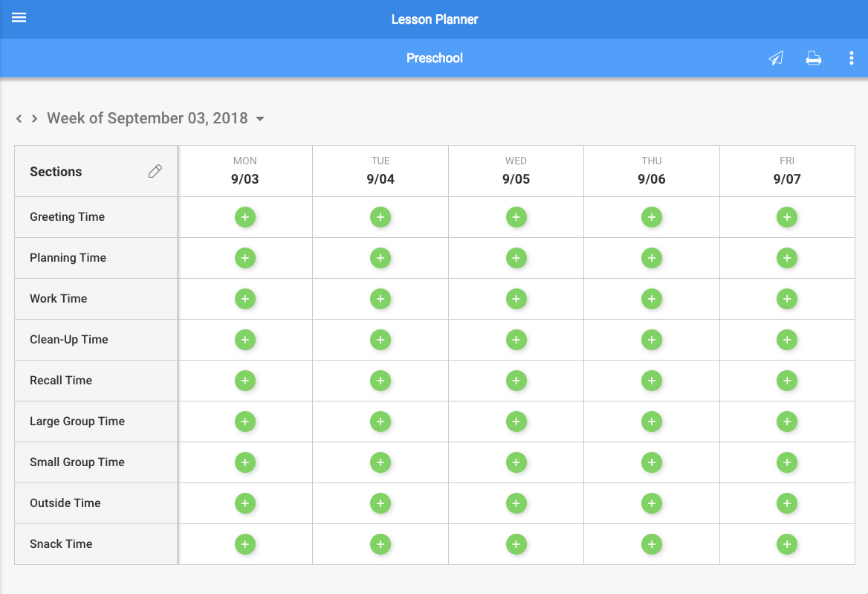This screenshot has width=868, height=594.
Task: Send the lesson plan via paper plane icon
Action: [x=776, y=57]
